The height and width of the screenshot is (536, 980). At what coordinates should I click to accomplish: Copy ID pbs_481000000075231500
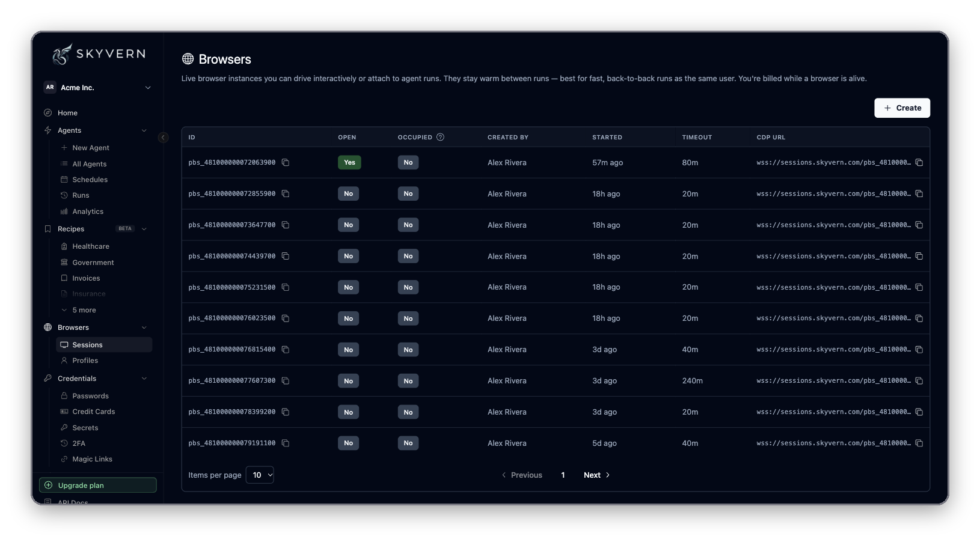pyautogui.click(x=286, y=287)
